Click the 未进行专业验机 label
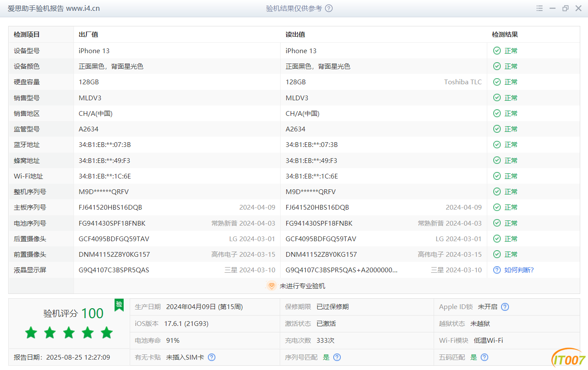 click(302, 286)
